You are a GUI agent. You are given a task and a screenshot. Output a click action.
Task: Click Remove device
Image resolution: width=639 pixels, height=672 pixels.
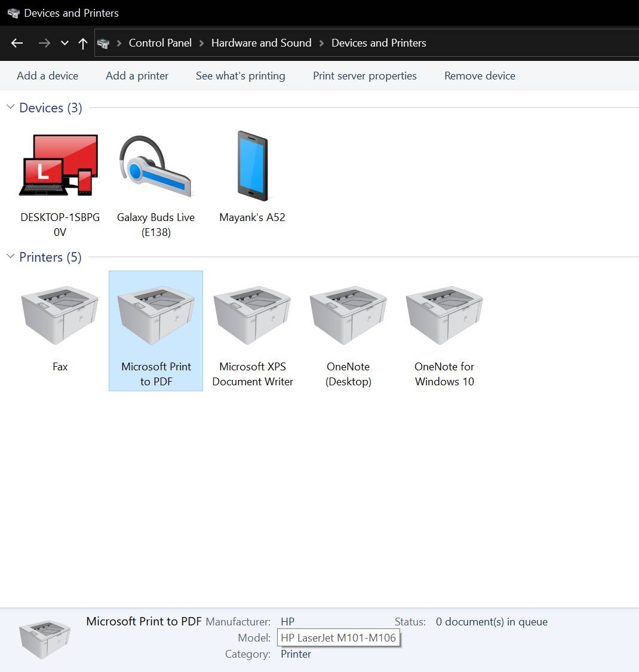480,76
